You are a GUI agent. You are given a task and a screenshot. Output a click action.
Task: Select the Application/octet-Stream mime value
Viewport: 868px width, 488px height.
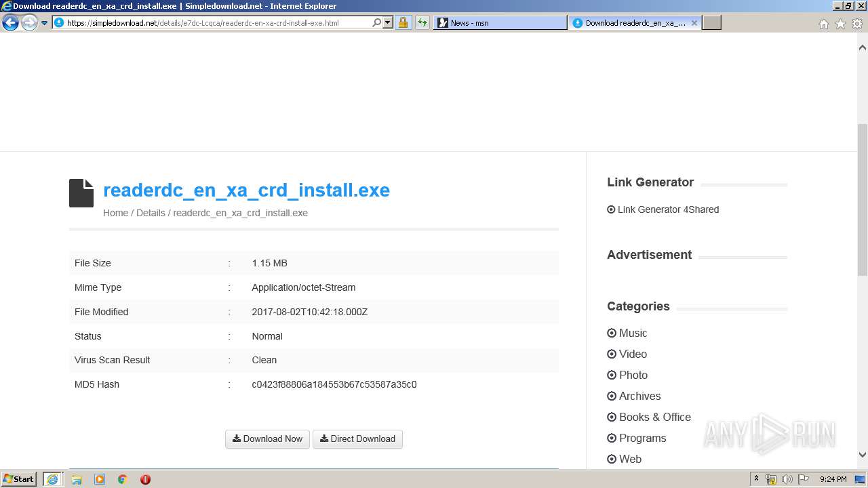point(304,287)
